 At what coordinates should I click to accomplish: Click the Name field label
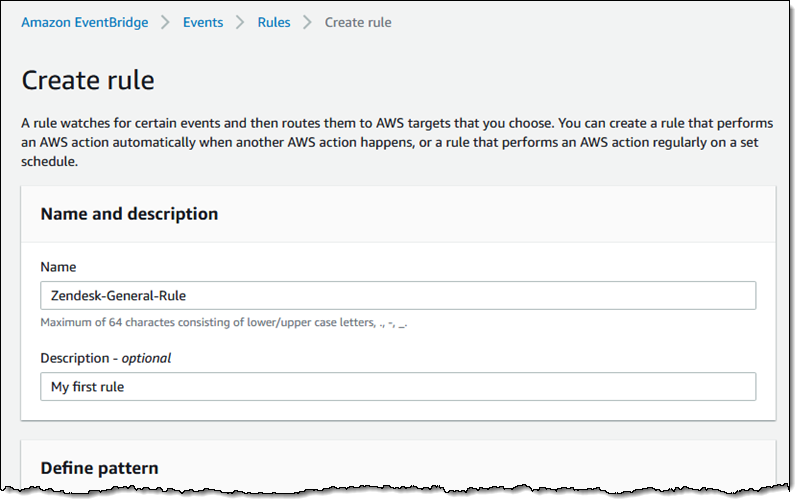58,267
